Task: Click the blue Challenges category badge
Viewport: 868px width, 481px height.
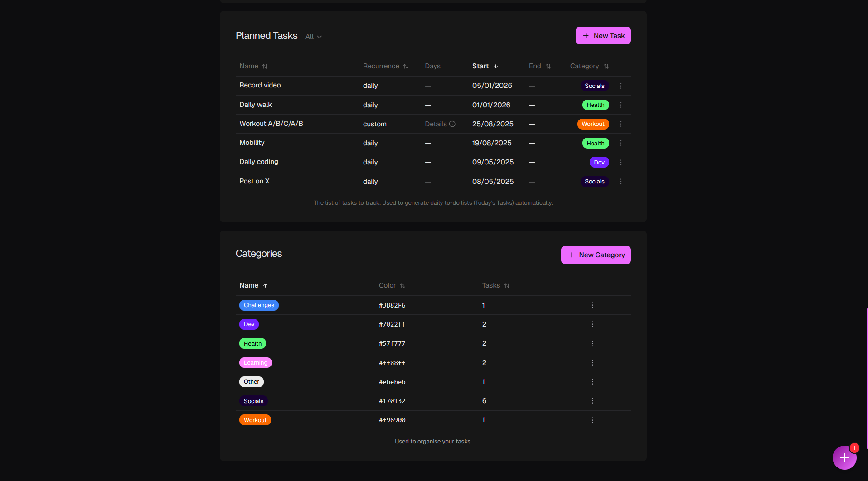Action: click(259, 305)
